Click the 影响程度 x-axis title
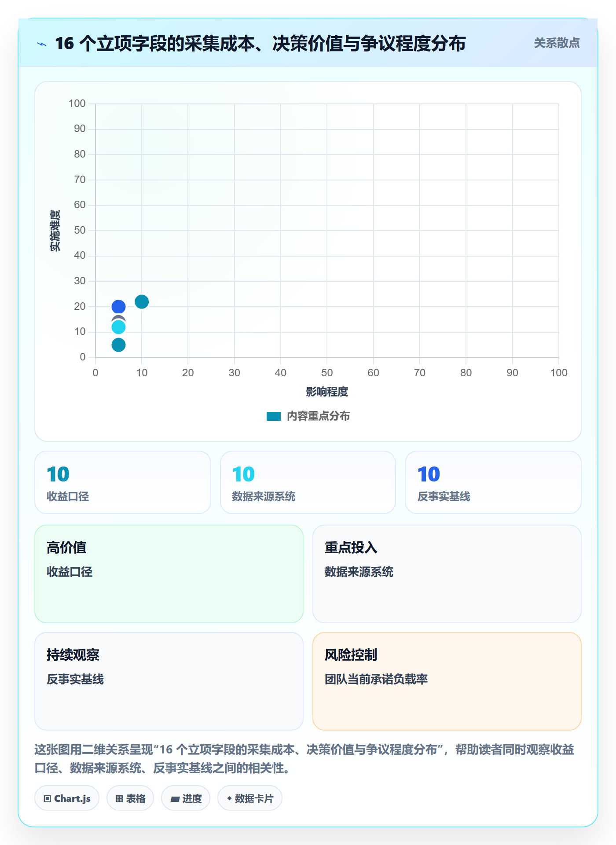Screen dimensions: 616x845 click(327, 392)
